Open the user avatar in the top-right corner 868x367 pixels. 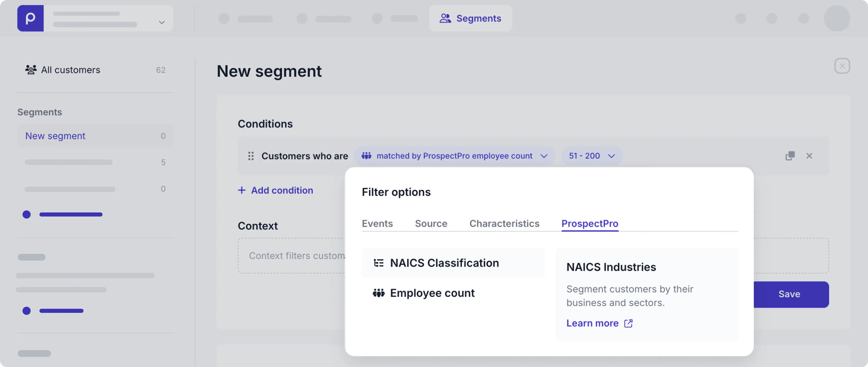[837, 19]
